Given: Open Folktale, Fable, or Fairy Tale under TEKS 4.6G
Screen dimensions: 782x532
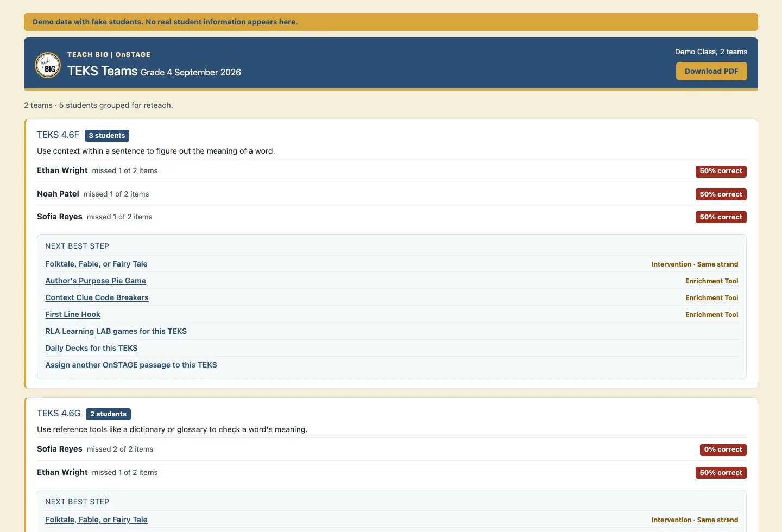Looking at the screenshot, I should 96,520.
